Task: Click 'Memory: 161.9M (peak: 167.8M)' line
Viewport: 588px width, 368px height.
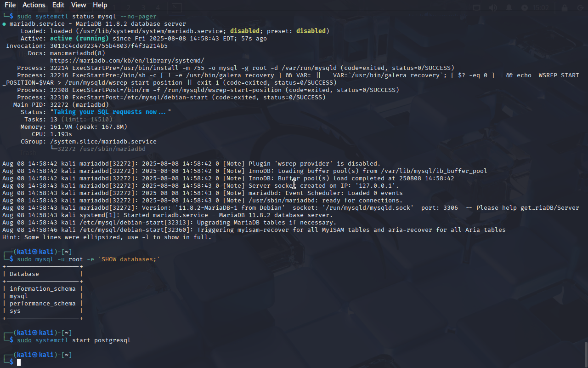Action: tap(74, 127)
